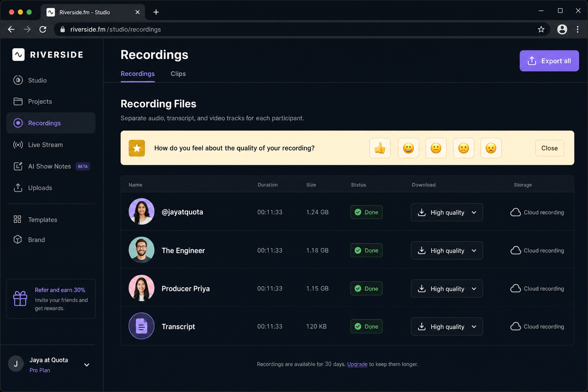Open Studio from the sidebar icon
Viewport: 588px width, 392px height.
click(18, 80)
